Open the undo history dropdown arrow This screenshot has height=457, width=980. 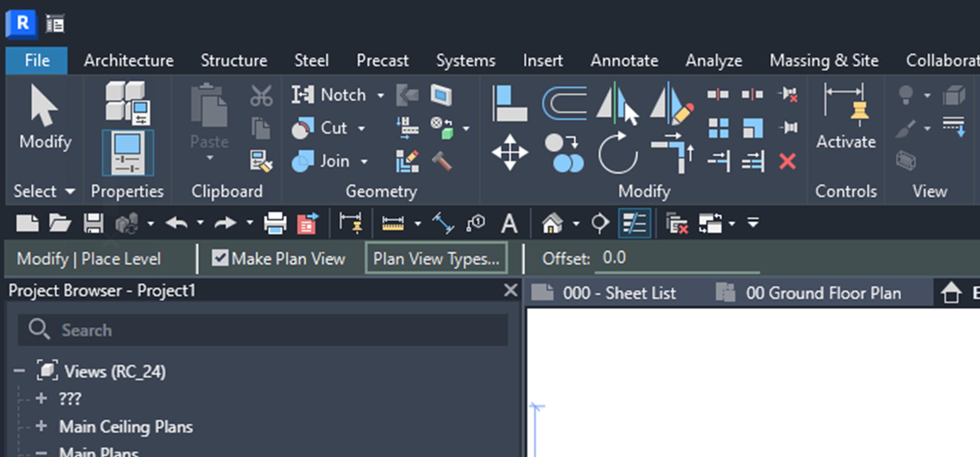coord(200,223)
